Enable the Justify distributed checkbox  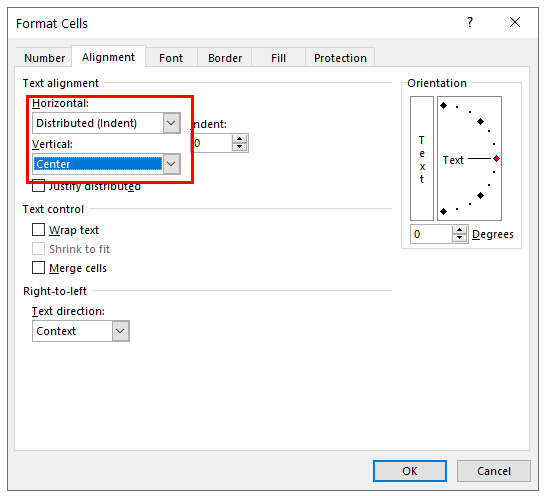[x=38, y=186]
